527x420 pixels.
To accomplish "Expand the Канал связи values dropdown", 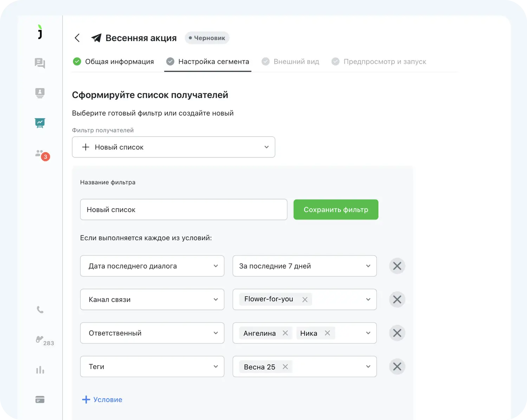I will coord(368,299).
